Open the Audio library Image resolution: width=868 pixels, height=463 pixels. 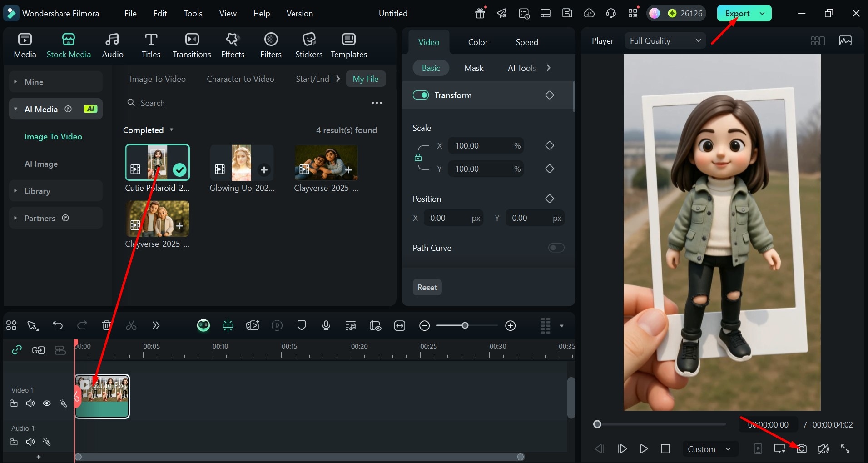(112, 45)
